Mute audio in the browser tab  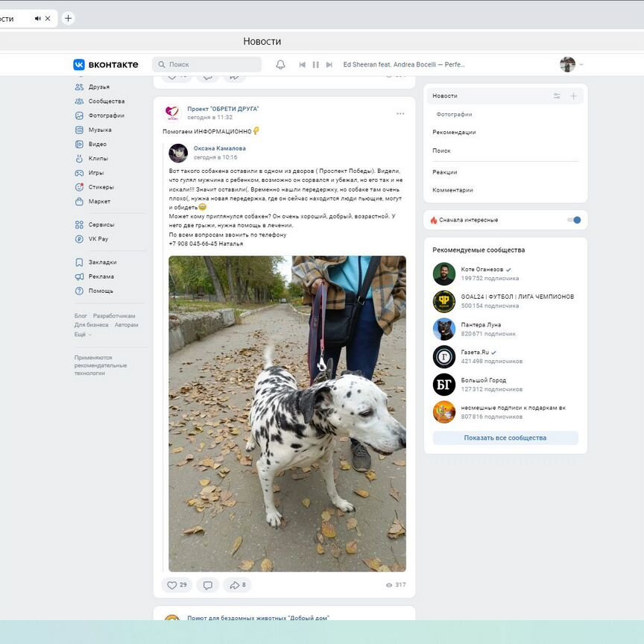[x=37, y=19]
